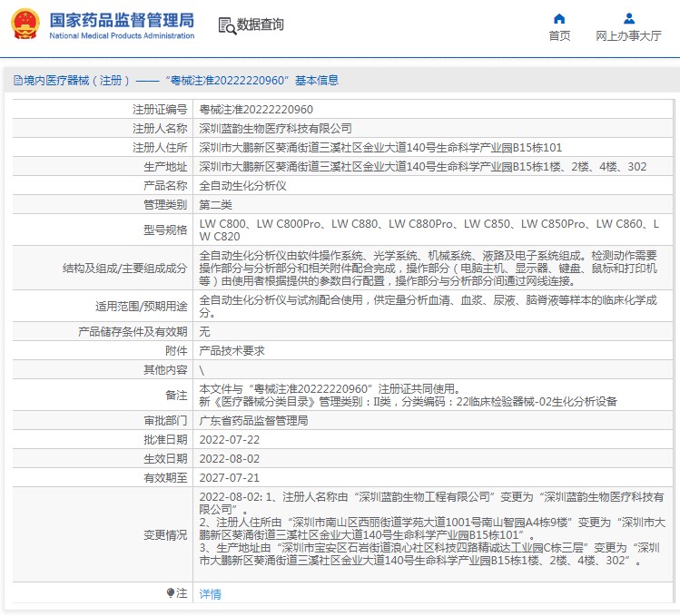Open 网上办事大厅 text link
Viewport: 680px width, 616px height.
pos(628,36)
